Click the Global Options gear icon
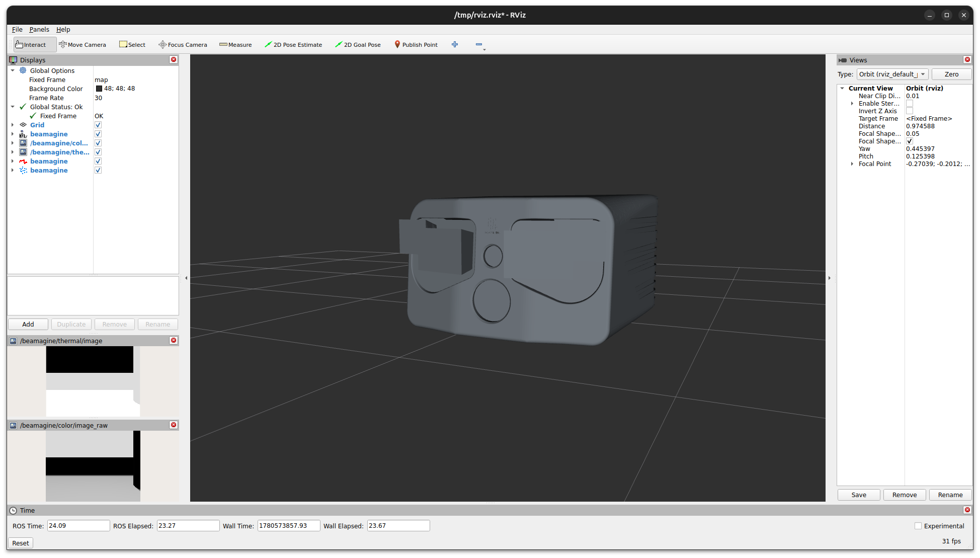 coord(23,70)
